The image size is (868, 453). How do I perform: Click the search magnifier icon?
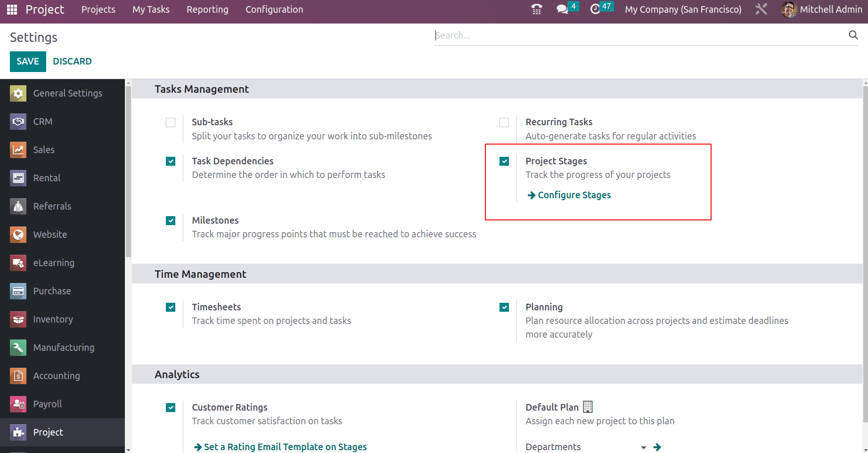click(853, 35)
